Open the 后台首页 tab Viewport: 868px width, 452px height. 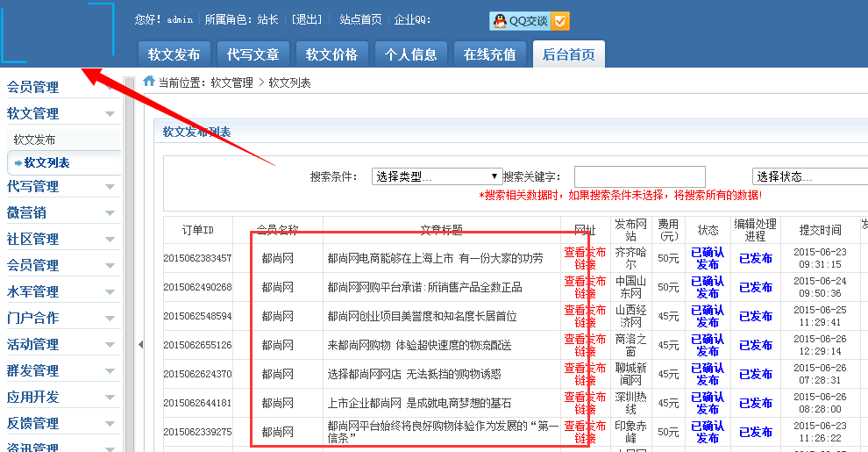[x=568, y=54]
